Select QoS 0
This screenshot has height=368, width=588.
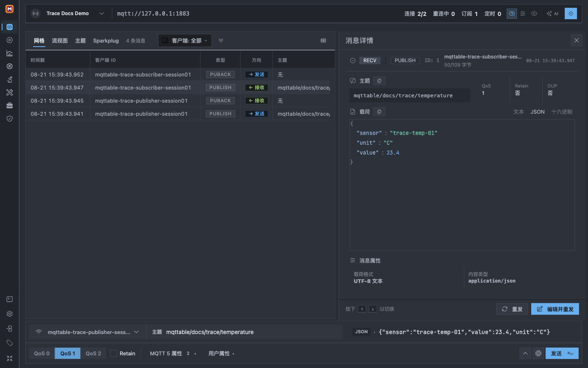tap(42, 353)
